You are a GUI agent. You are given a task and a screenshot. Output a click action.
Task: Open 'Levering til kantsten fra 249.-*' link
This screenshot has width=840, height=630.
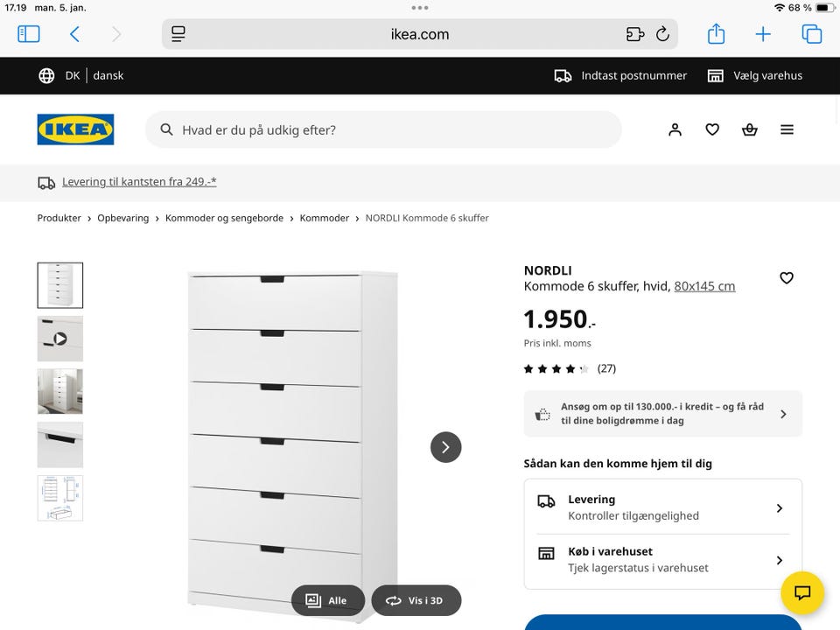[139, 182]
